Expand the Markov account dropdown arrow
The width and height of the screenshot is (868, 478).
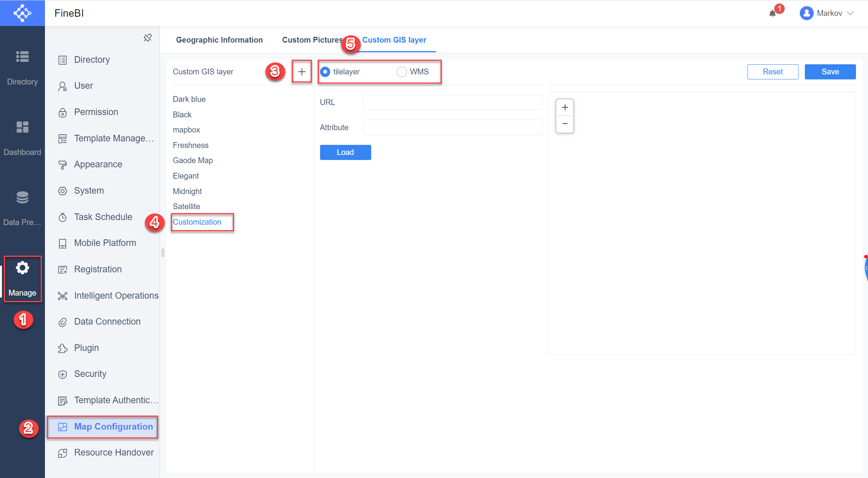pos(851,13)
